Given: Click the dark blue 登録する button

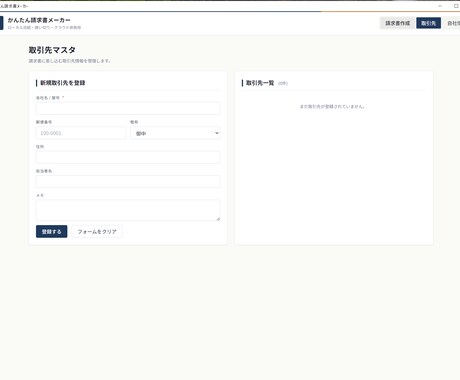Looking at the screenshot, I should 52,231.
